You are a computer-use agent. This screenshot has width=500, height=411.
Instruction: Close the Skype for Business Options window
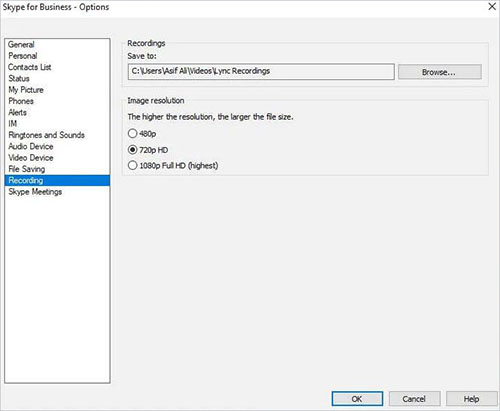click(x=492, y=6)
